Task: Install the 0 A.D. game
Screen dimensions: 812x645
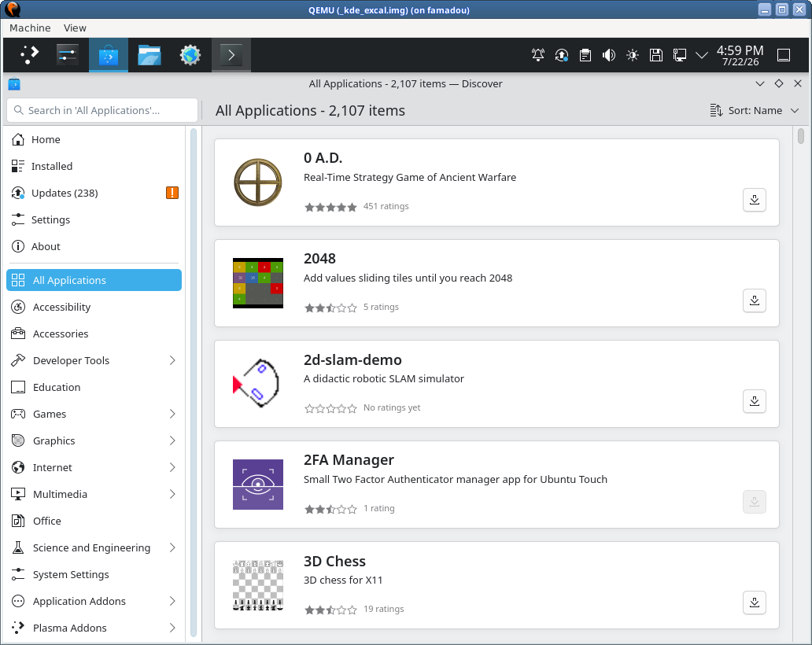Action: [x=754, y=200]
